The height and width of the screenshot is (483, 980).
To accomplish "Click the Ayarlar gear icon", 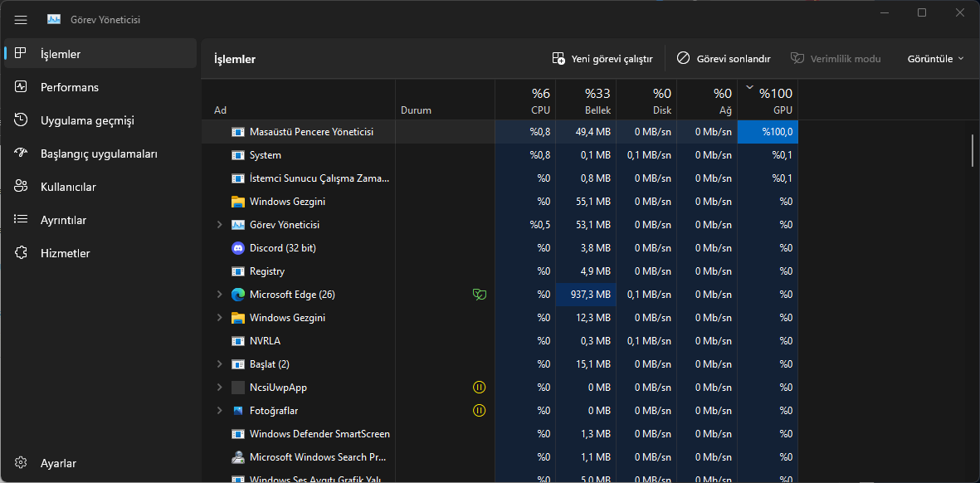I will (22, 463).
